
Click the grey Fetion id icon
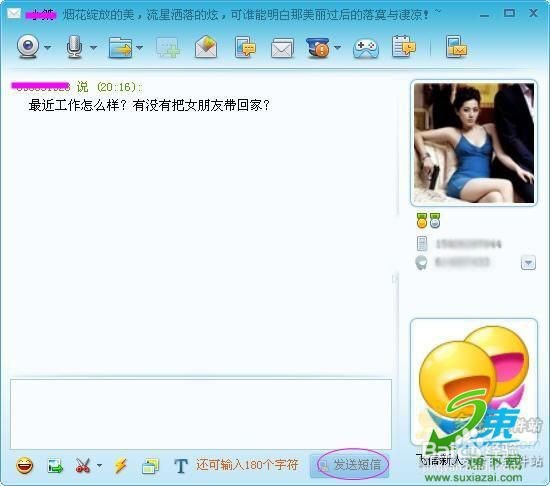coord(421,263)
